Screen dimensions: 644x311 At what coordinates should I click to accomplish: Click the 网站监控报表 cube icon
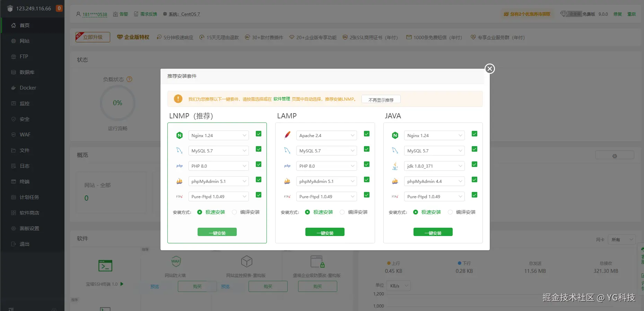(x=246, y=261)
